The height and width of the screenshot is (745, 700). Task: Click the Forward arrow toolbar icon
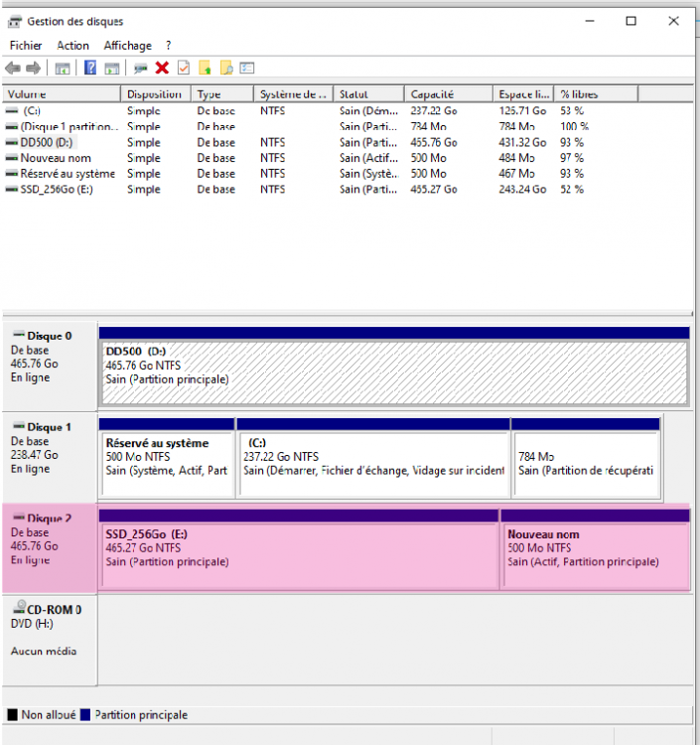coord(33,68)
